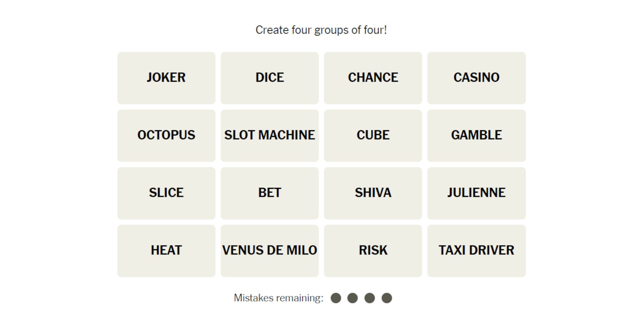Click the "Mistakes remaining:" label

pos(278,298)
